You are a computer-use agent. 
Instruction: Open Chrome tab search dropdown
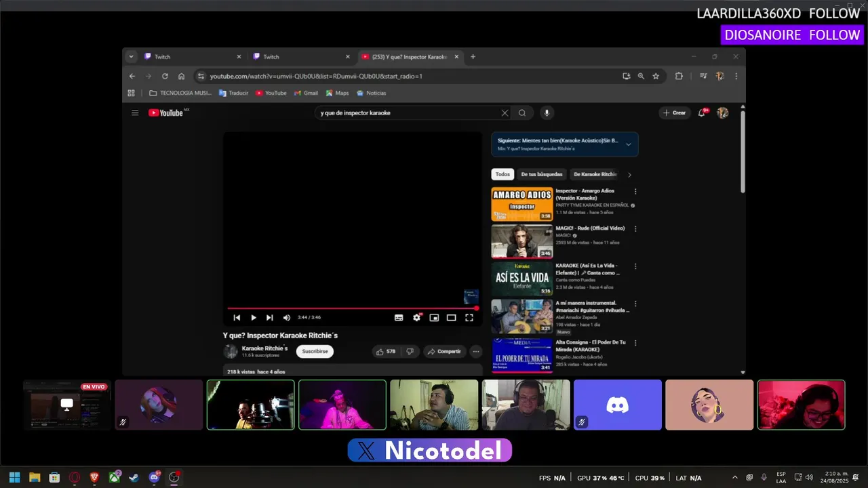click(x=131, y=57)
